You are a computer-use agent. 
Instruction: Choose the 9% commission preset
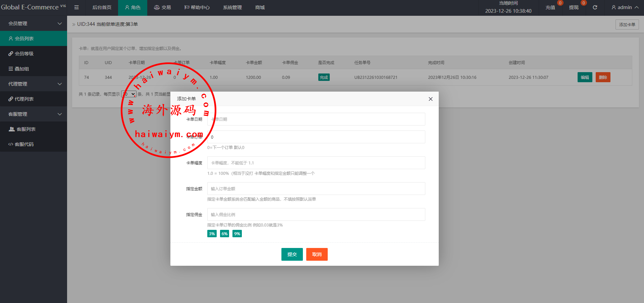pyautogui.click(x=237, y=234)
